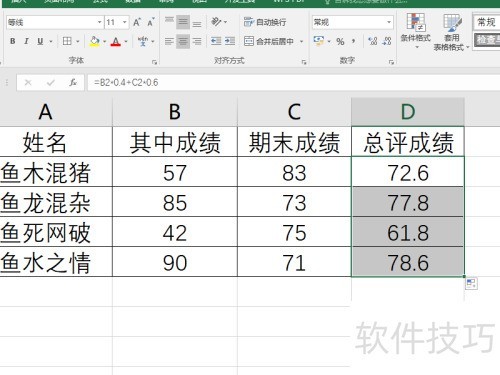Toggle underline formatting
This screenshot has height=375, width=500.
pyautogui.click(x=40, y=41)
